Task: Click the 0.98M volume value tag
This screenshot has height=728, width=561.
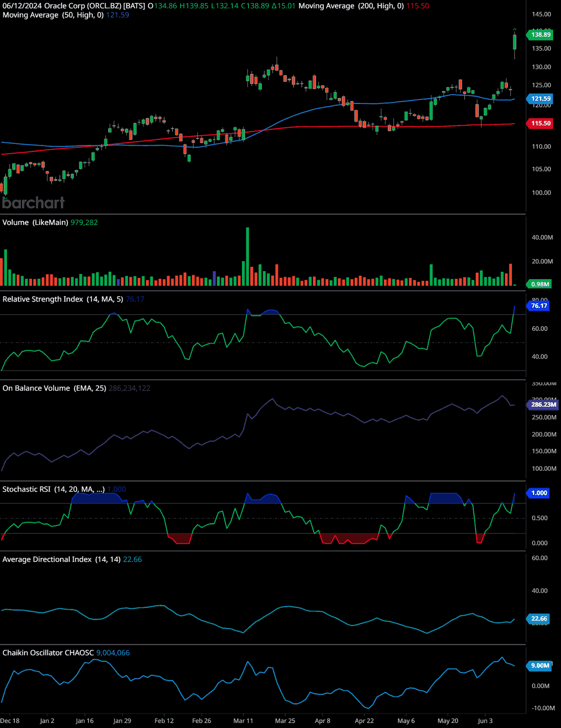Action: pos(540,284)
